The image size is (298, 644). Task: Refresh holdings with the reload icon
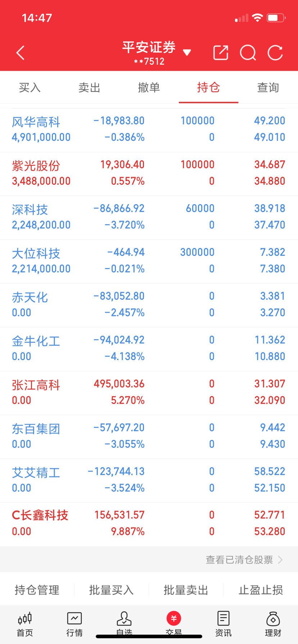tap(275, 53)
